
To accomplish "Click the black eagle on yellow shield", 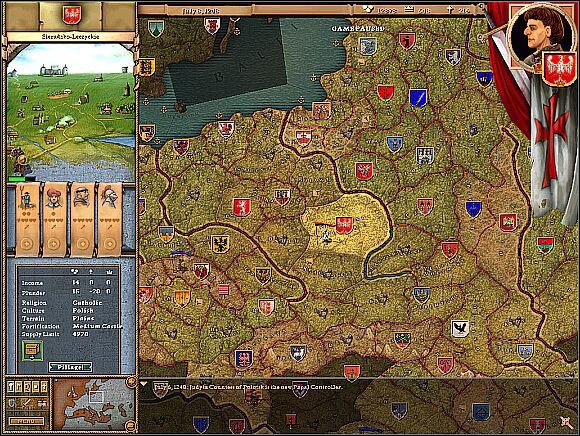I will (220, 244).
